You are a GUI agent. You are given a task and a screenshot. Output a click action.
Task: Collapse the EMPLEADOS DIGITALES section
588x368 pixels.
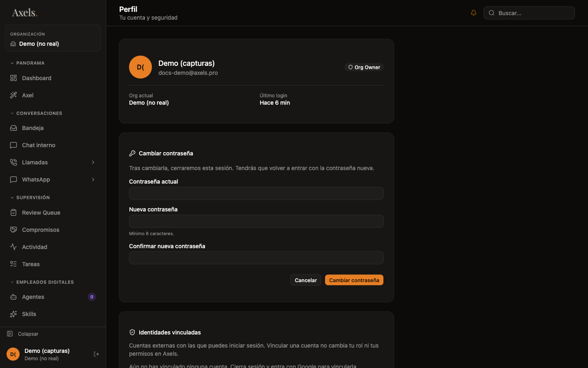[x=42, y=282]
